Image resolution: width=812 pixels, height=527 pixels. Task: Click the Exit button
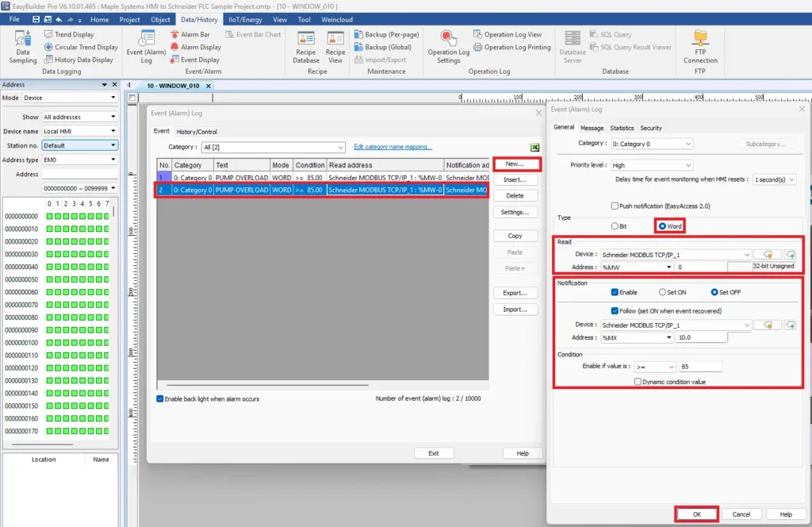[434, 453]
